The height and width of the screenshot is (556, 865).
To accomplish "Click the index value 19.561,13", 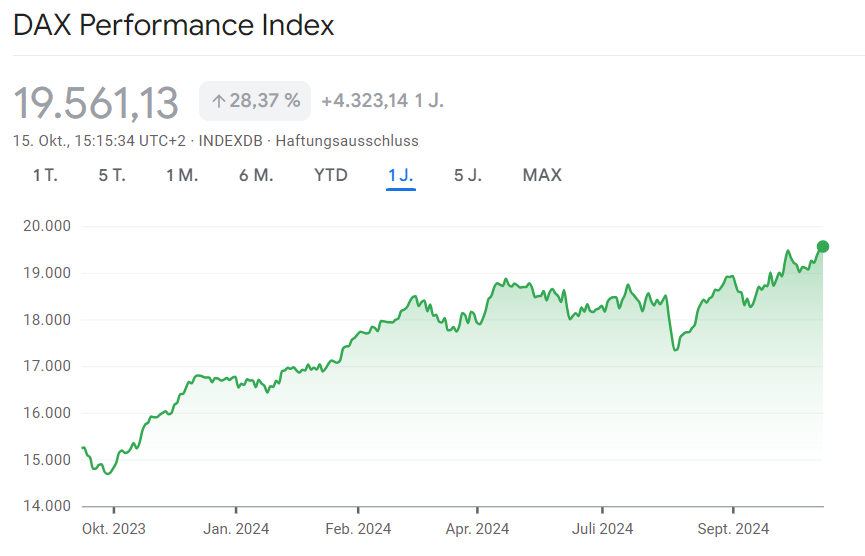I will pyautogui.click(x=96, y=103).
